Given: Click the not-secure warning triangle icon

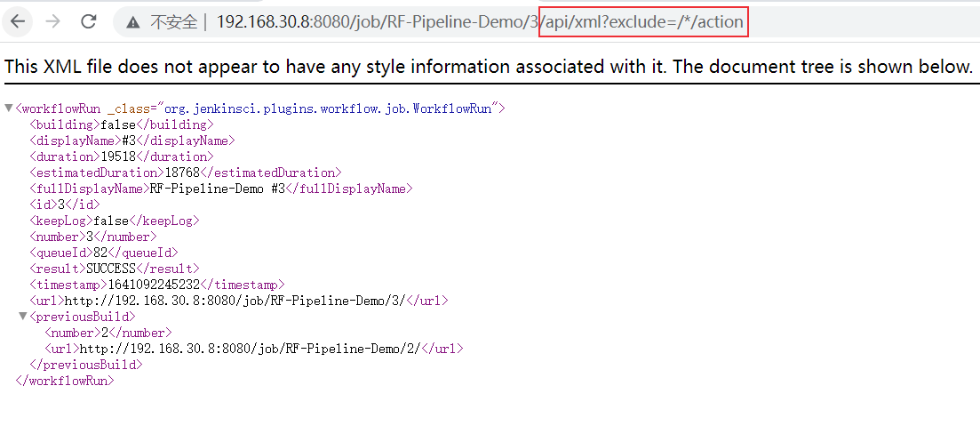Looking at the screenshot, I should (132, 22).
